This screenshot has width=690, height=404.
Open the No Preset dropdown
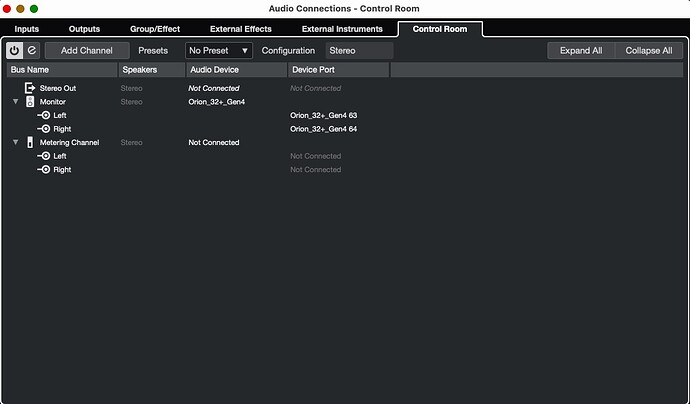pos(219,51)
